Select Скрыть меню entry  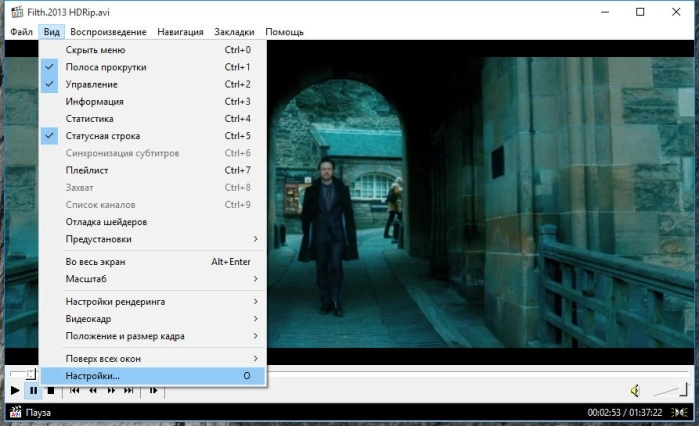(153, 50)
